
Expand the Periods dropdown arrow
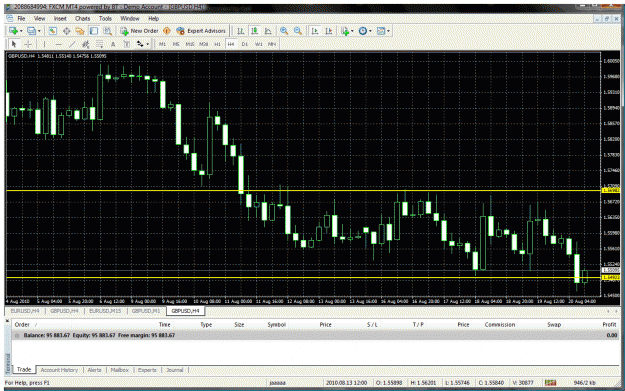(370, 31)
